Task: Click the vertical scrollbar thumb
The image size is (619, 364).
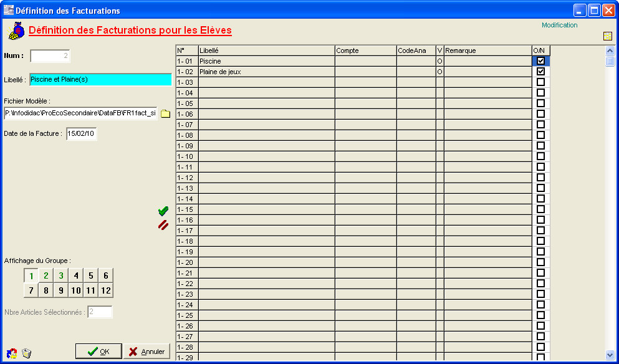Action: [610, 61]
